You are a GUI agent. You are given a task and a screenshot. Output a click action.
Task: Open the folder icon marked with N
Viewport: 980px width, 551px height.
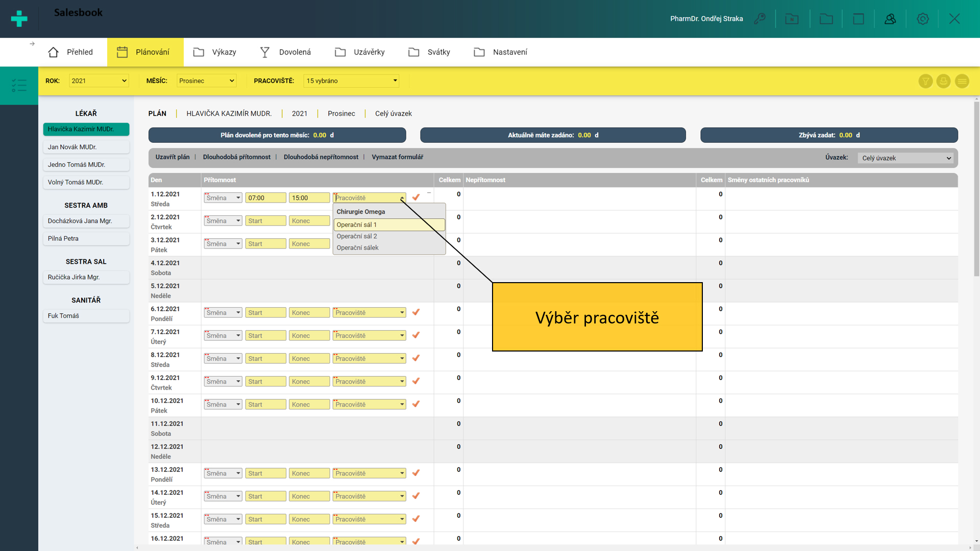(792, 19)
